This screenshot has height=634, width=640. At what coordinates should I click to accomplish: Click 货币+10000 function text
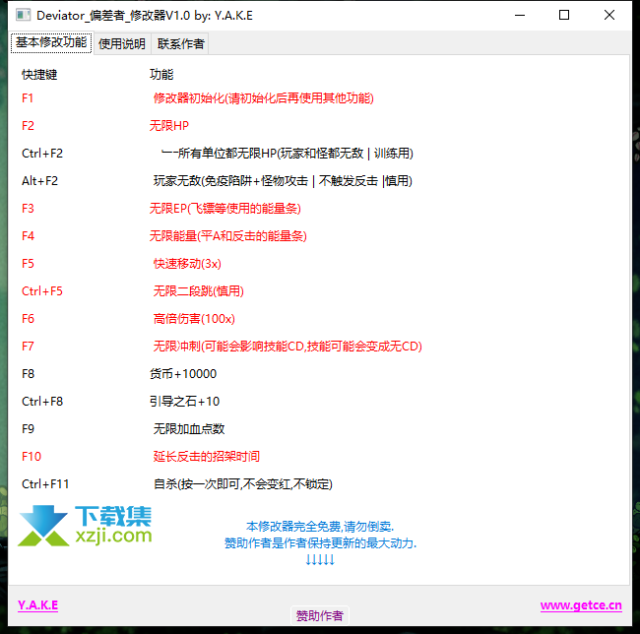183,374
